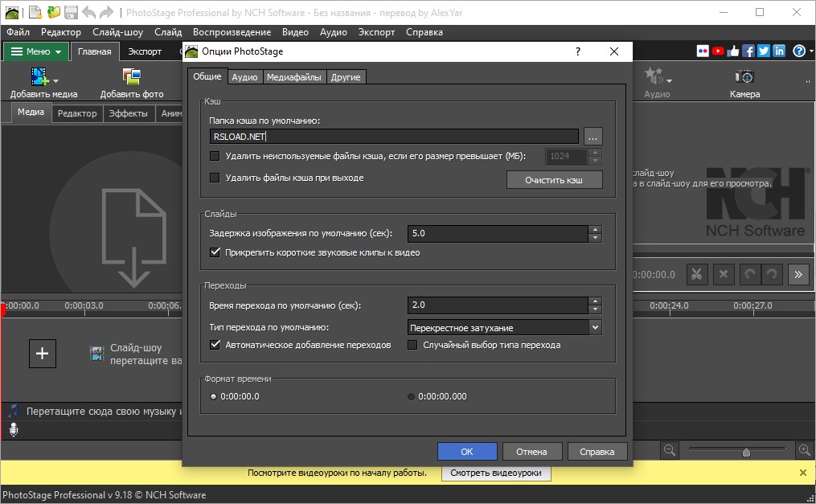Click the OK button

(467, 452)
